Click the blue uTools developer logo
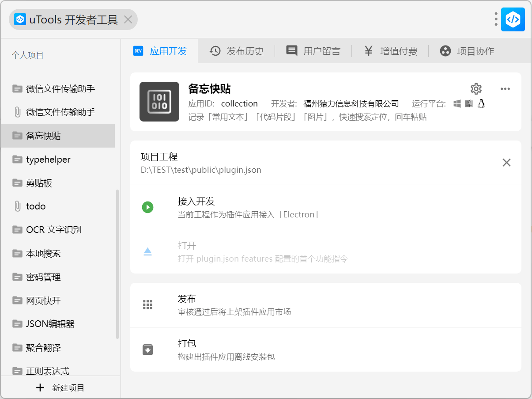 513,19
